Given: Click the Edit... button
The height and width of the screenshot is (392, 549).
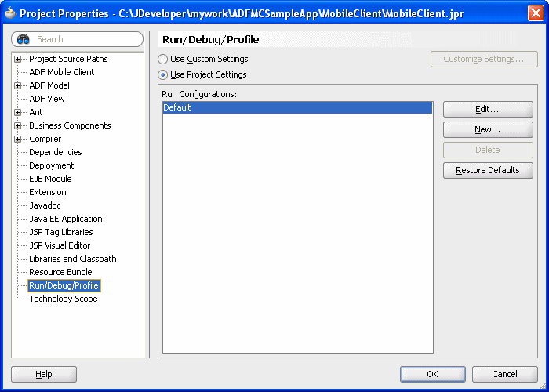Looking at the screenshot, I should pos(488,110).
